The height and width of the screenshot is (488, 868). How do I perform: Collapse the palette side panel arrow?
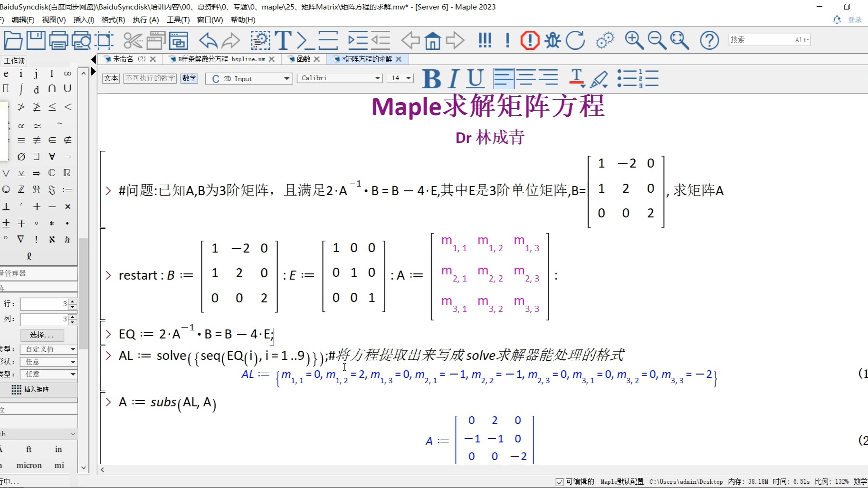tap(93, 59)
